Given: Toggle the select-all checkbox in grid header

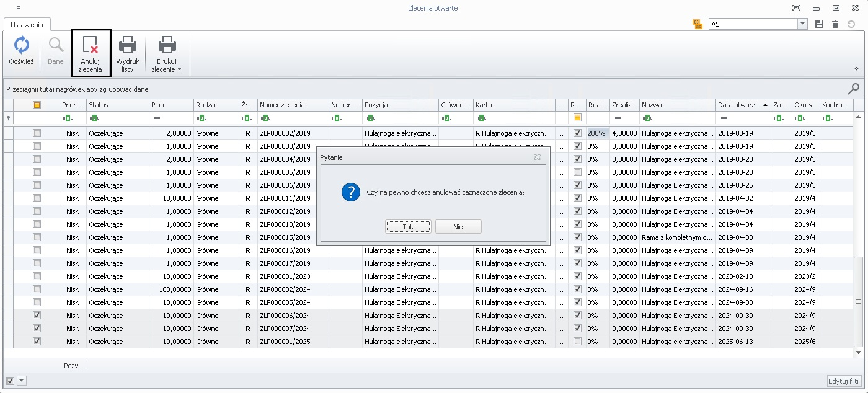Looking at the screenshot, I should (37, 105).
